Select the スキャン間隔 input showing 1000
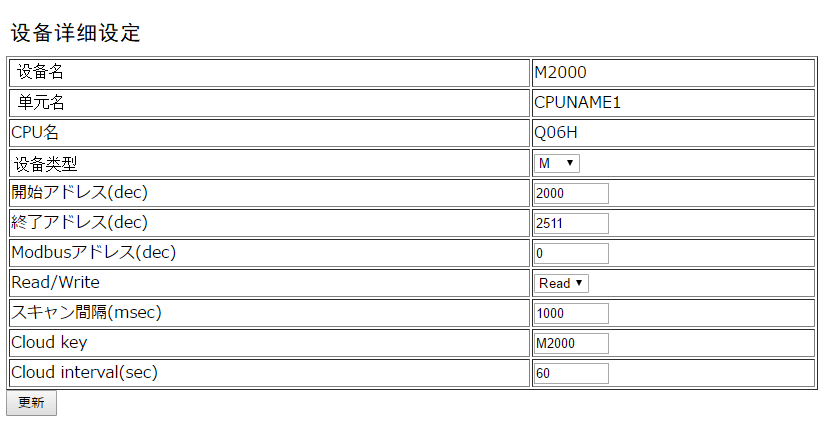This screenshot has width=824, height=422. (571, 313)
